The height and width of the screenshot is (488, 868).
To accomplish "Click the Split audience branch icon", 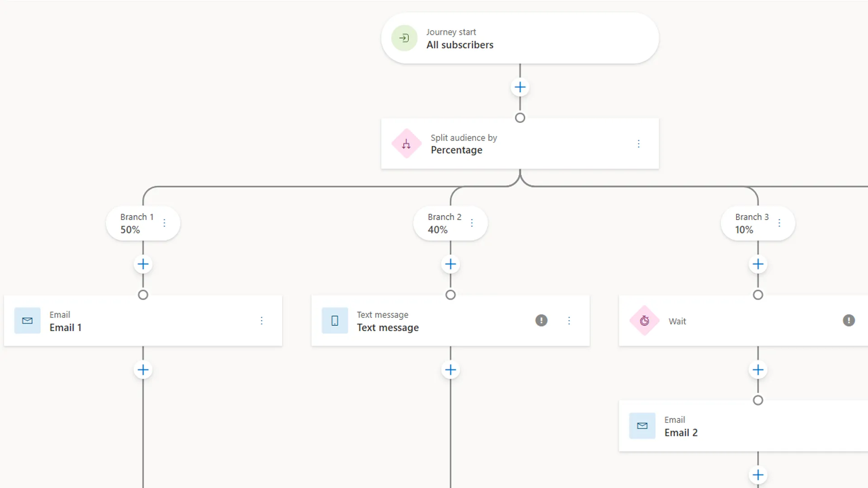I will coord(406,144).
